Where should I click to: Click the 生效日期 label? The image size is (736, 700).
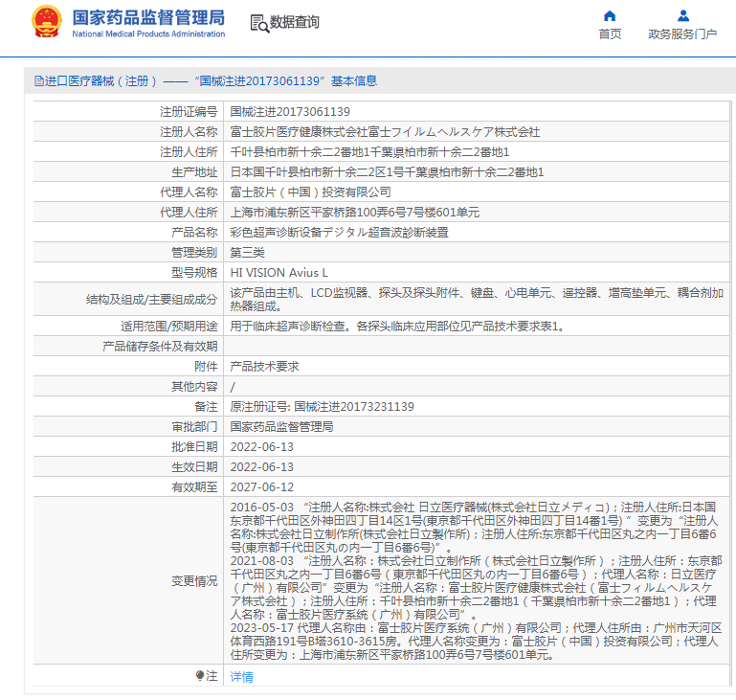(194, 467)
